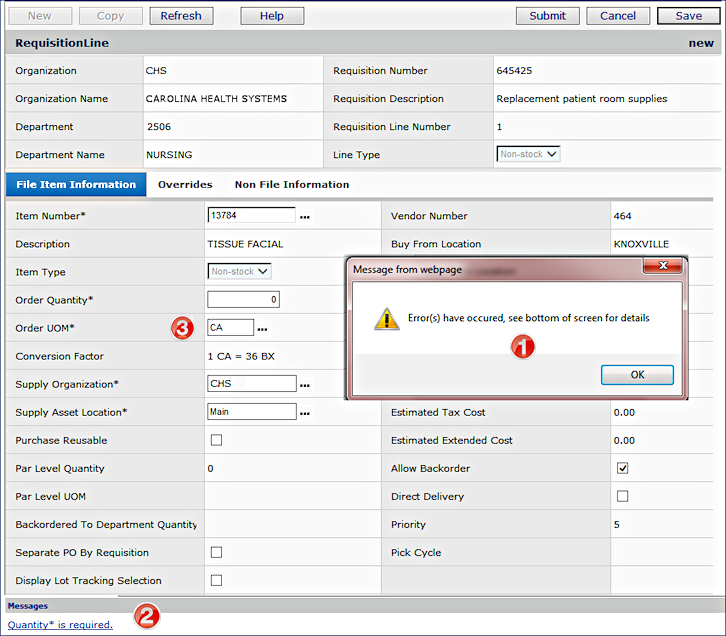Click the warning icon in error dialog

click(386, 318)
